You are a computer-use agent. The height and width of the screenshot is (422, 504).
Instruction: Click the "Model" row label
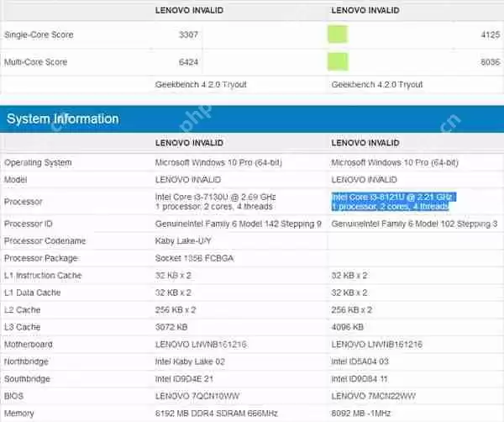coord(15,180)
